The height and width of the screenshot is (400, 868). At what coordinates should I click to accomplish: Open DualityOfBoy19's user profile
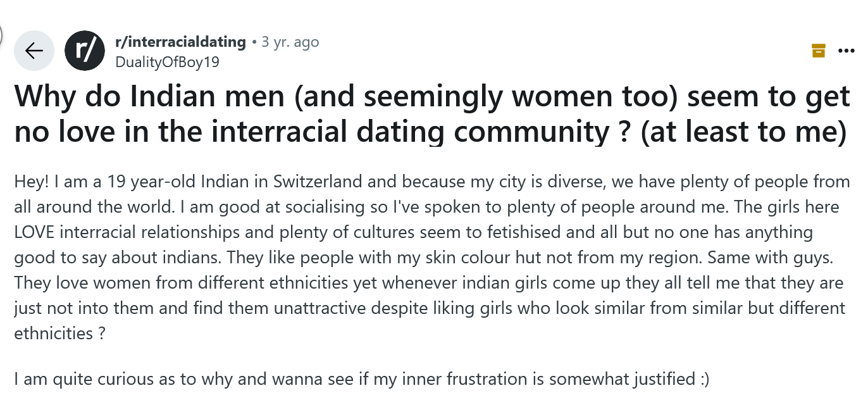pos(168,61)
